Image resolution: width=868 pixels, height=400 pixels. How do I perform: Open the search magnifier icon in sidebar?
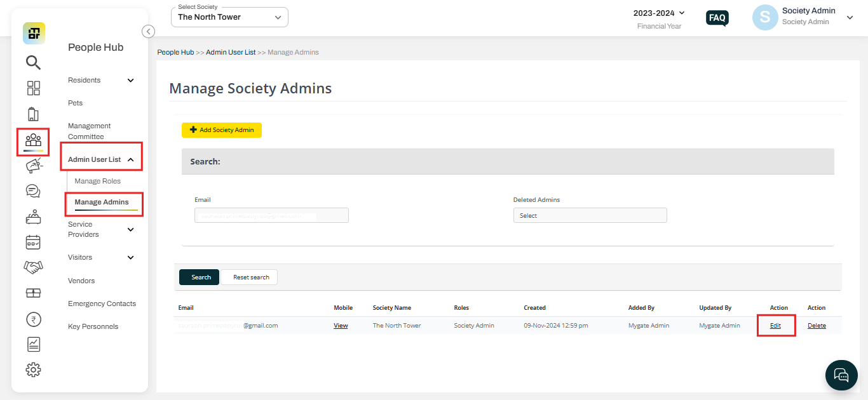click(x=33, y=62)
